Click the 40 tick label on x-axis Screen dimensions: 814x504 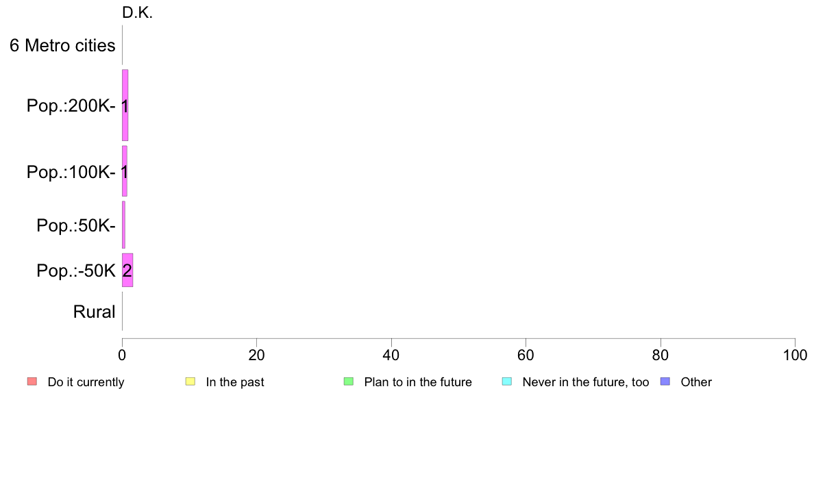click(x=391, y=355)
